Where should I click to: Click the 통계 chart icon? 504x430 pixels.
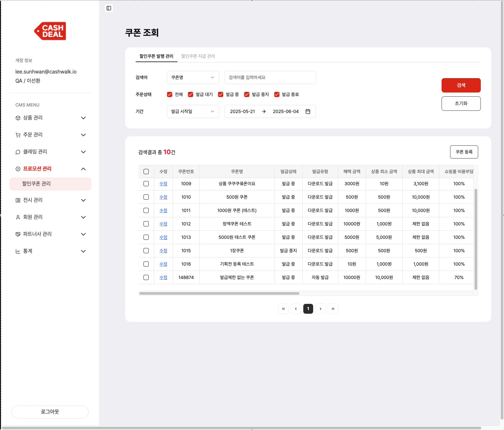(18, 251)
